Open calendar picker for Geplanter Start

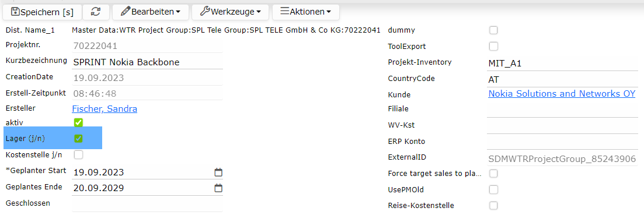[218, 172]
